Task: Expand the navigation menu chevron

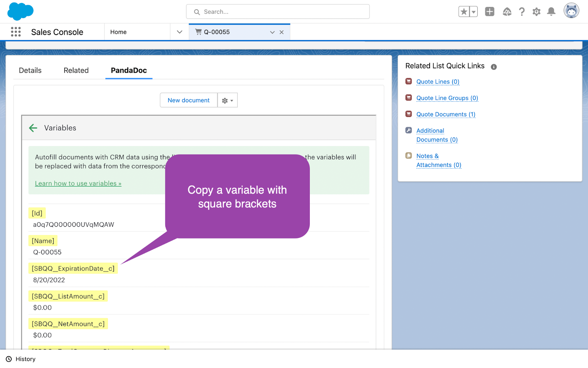Action: pyautogui.click(x=179, y=32)
